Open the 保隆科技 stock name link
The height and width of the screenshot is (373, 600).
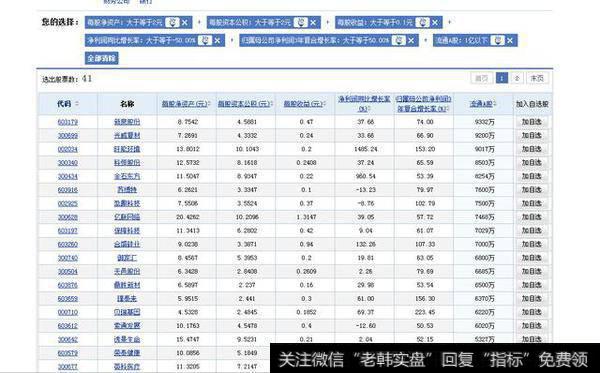pyautogui.click(x=127, y=231)
